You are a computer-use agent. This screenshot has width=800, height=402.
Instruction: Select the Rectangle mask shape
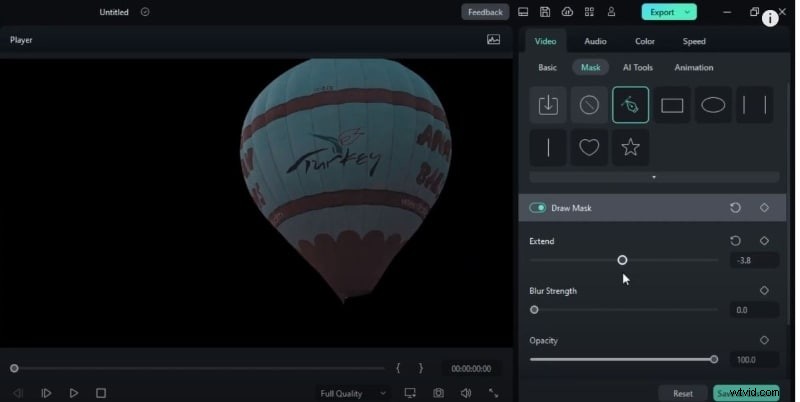pos(672,105)
